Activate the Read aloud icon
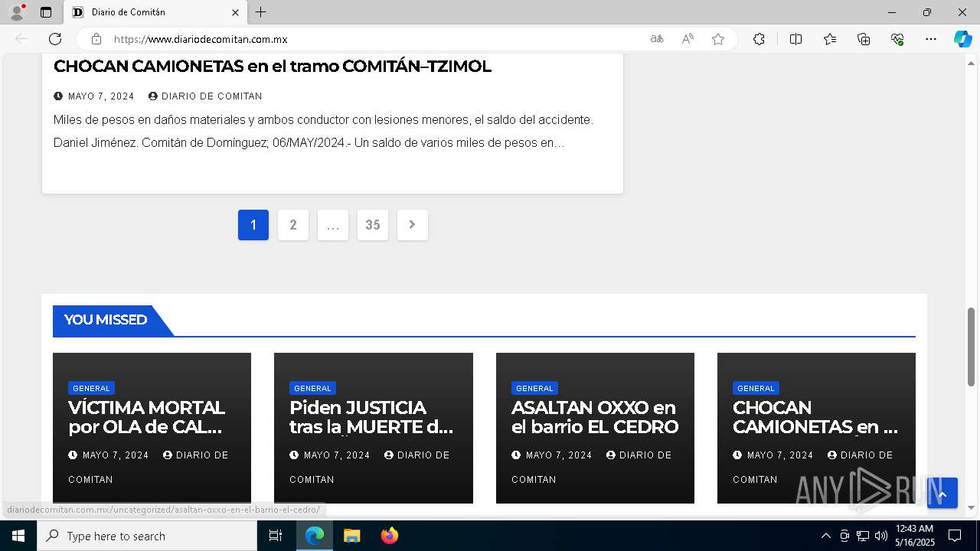 [688, 39]
